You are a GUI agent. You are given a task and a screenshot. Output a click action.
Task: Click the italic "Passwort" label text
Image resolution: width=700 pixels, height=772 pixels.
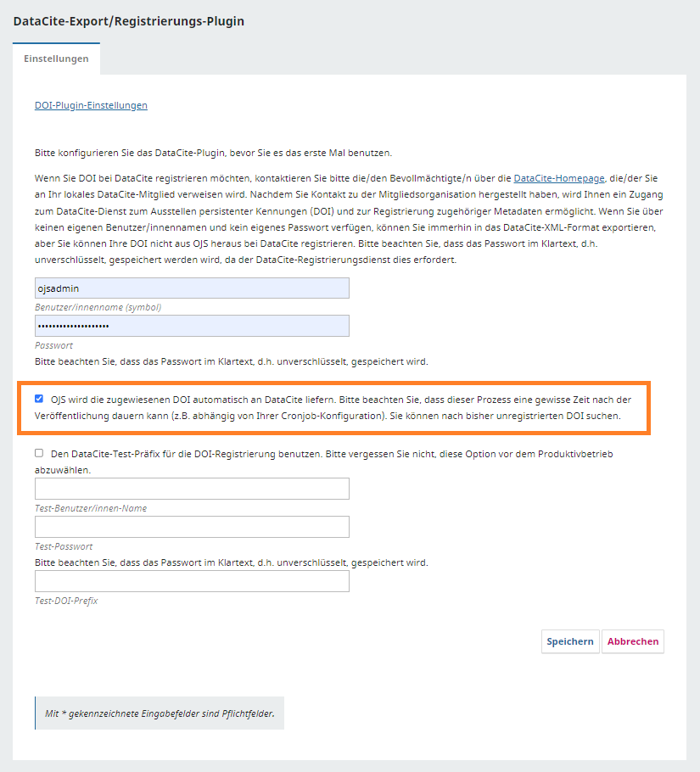point(53,345)
